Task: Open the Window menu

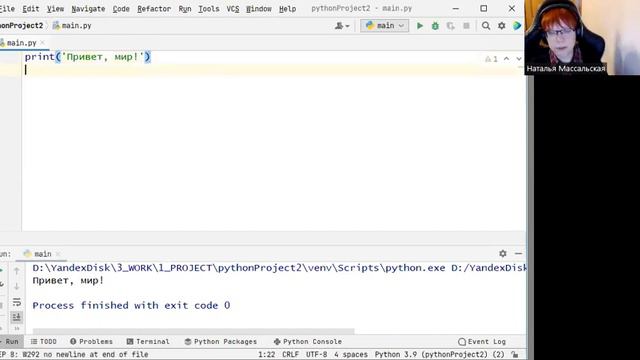Action: tap(259, 9)
